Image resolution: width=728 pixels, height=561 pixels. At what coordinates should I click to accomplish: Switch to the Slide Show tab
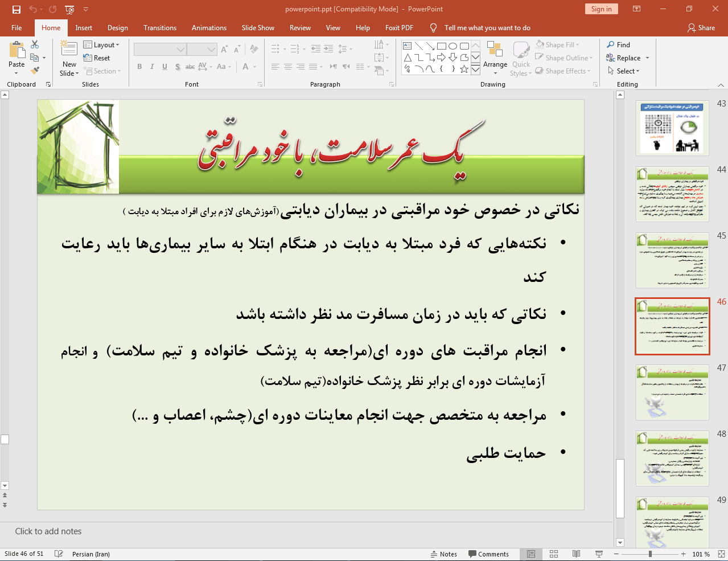coord(258,27)
